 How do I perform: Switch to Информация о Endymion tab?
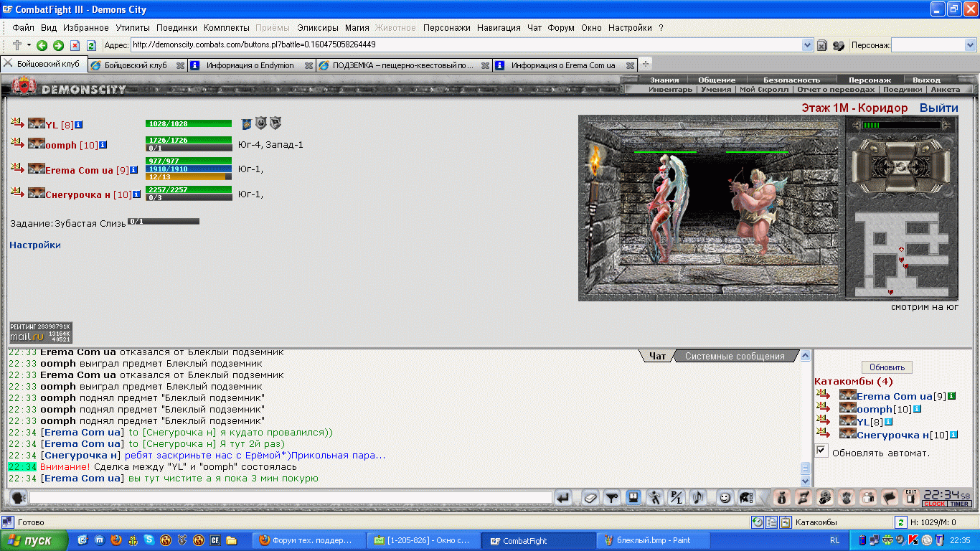coord(250,65)
